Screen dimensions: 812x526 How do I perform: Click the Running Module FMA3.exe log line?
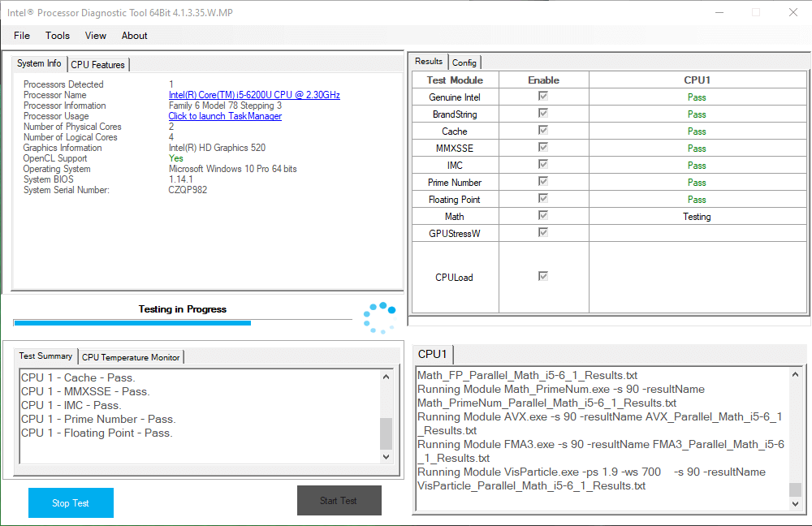pos(601,451)
